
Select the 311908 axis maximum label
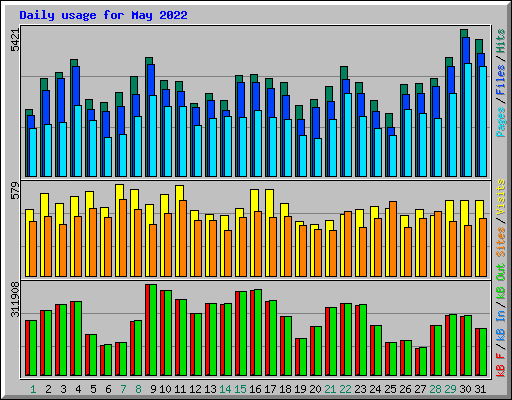(x=15, y=300)
